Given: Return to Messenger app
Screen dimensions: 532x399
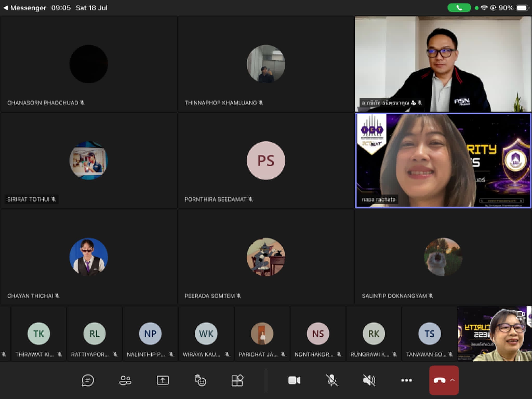Looking at the screenshot, I should tap(25, 8).
